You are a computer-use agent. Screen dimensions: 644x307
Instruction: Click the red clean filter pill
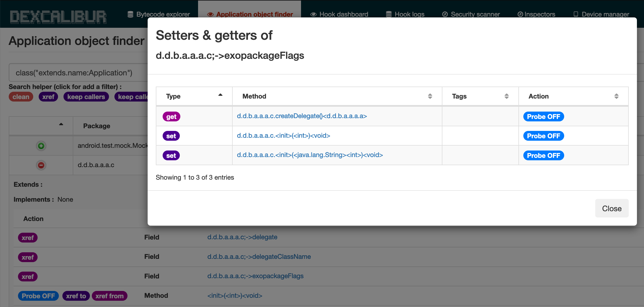(x=21, y=97)
